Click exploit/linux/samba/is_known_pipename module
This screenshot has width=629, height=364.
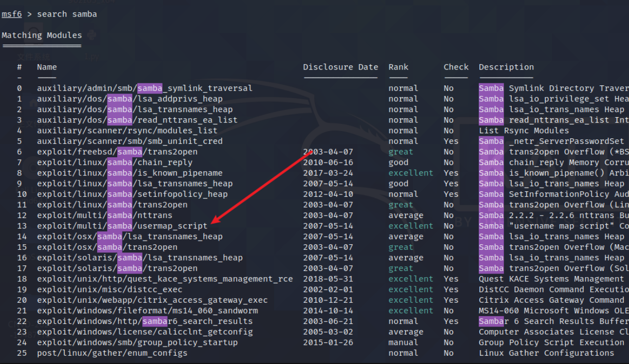[x=130, y=173]
